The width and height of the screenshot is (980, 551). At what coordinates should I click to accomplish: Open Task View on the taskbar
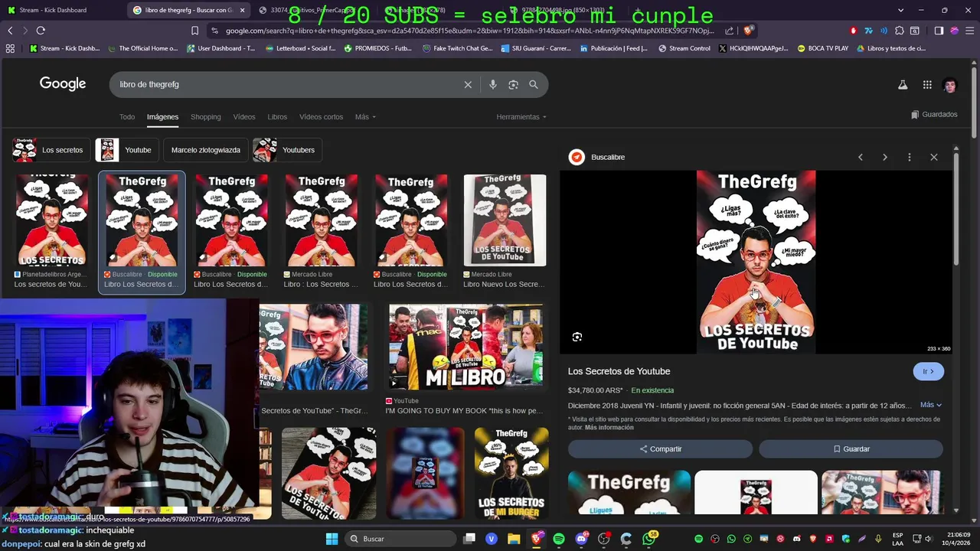point(469,539)
